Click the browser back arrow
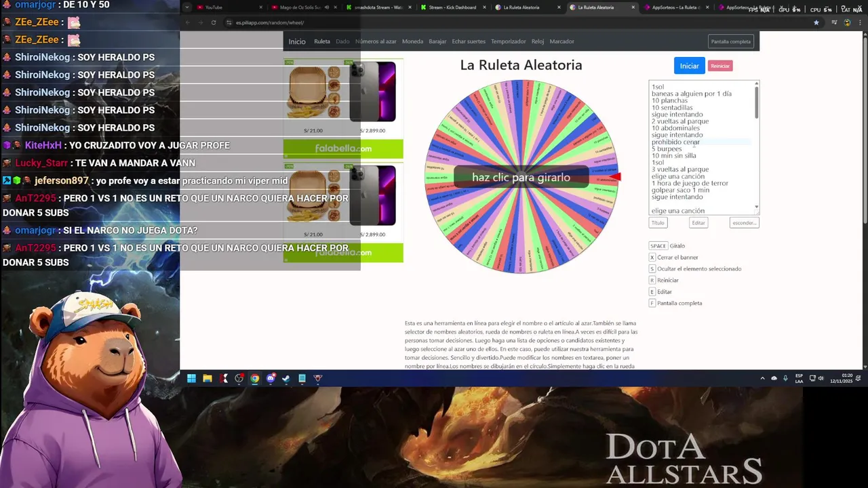Image resolution: width=868 pixels, height=488 pixels. (187, 22)
